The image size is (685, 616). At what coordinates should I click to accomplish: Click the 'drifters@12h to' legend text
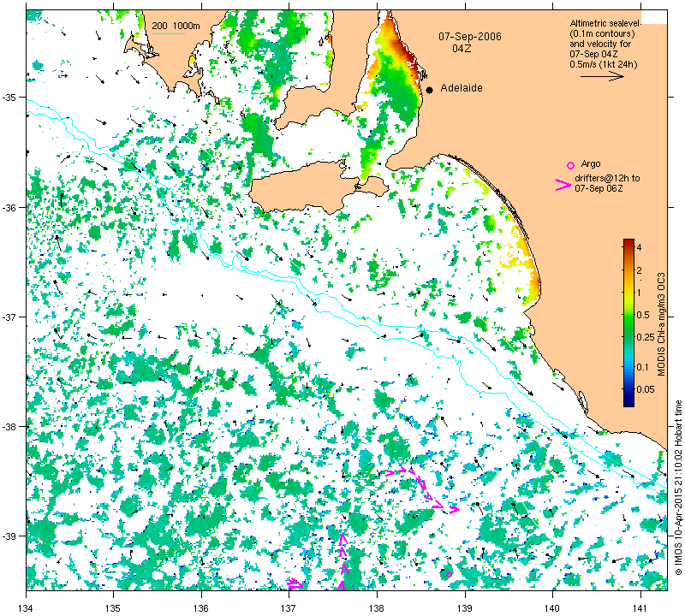pos(607,178)
